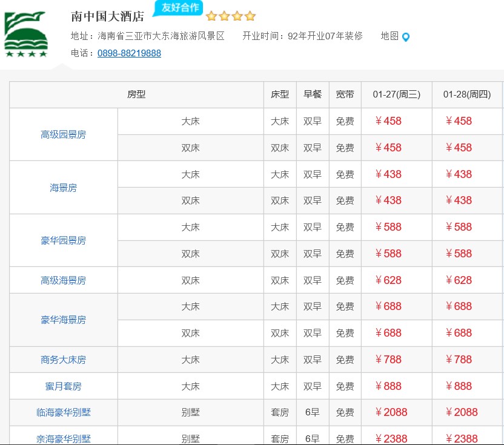This screenshot has width=504, height=445.
Task: Choose the 商务大床房 room link
Action: 63,360
